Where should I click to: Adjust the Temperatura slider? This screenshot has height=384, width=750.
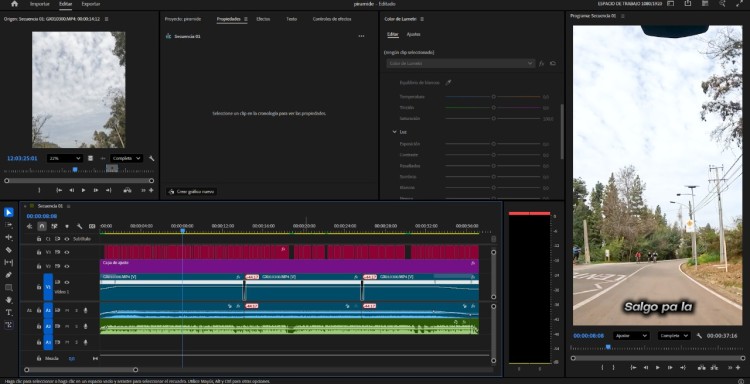[493, 97]
